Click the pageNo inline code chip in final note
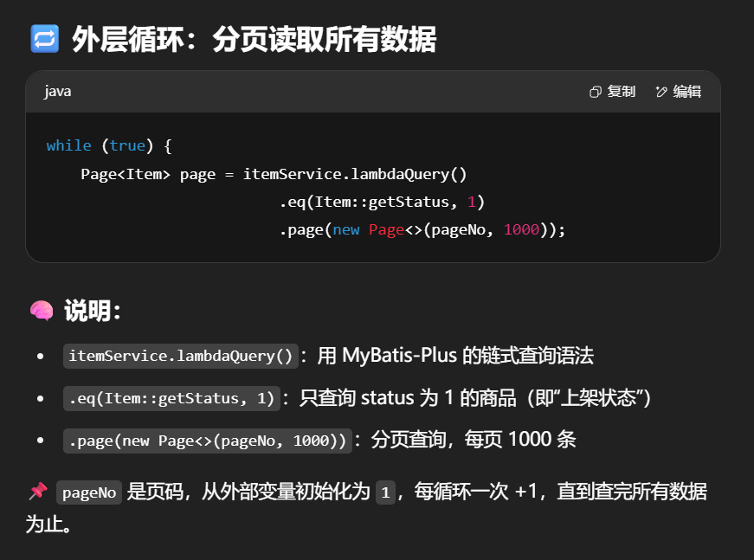The width and height of the screenshot is (754, 560). pos(89,492)
